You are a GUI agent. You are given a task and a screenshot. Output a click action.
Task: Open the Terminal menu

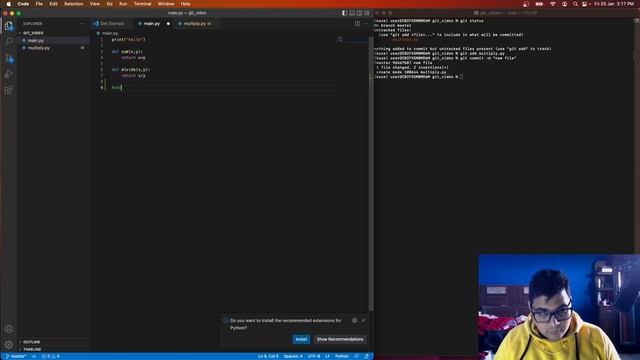(142, 4)
